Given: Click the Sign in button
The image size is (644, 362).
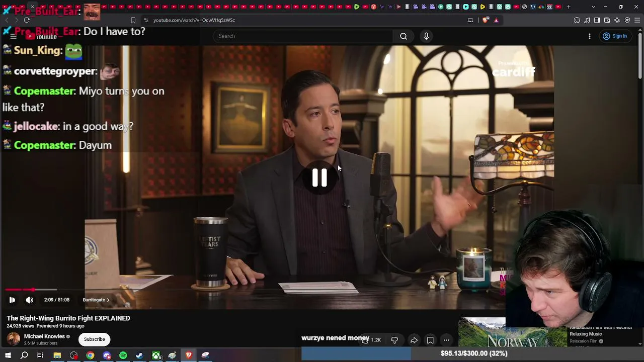Looking at the screenshot, I should point(615,36).
